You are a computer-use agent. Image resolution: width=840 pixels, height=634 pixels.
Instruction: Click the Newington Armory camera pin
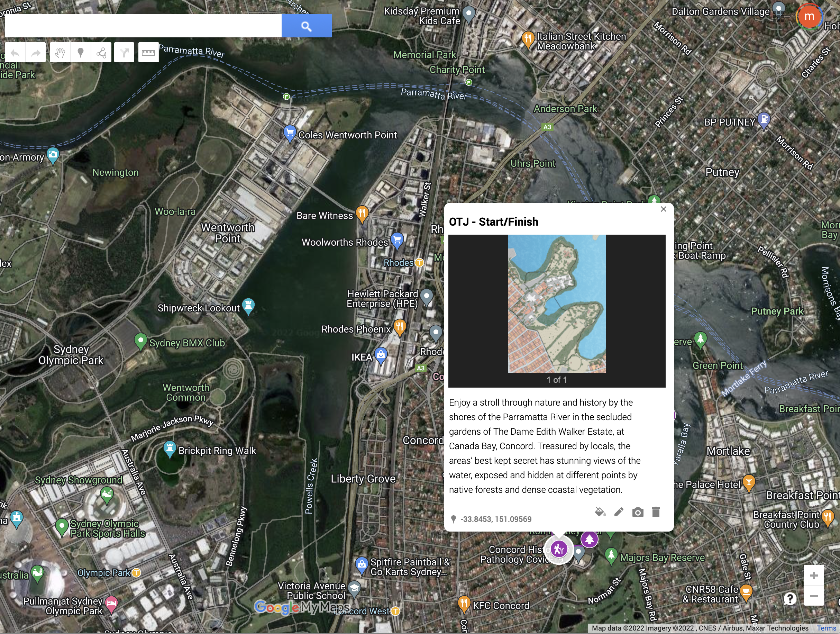tap(53, 156)
